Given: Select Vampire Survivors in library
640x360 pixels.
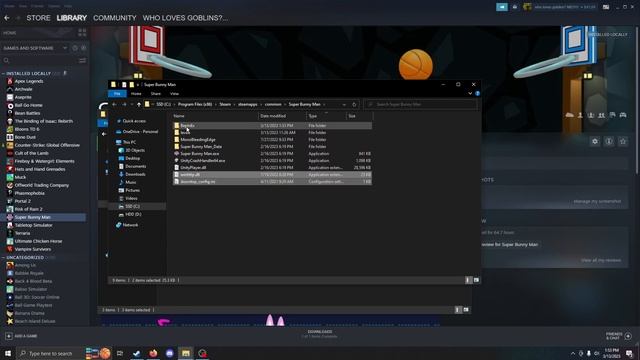Looking at the screenshot, I should coord(33,249).
